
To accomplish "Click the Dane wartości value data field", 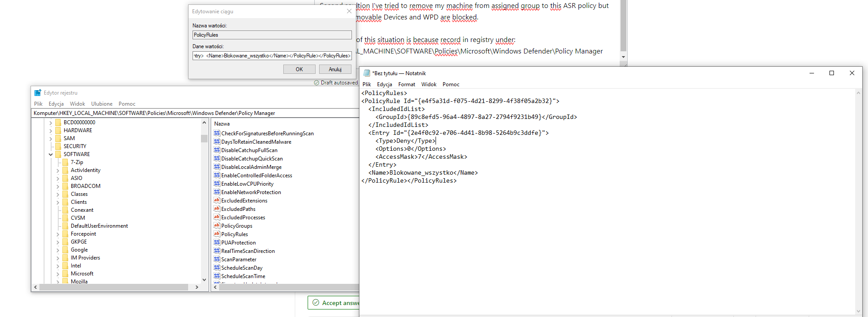I will click(272, 56).
